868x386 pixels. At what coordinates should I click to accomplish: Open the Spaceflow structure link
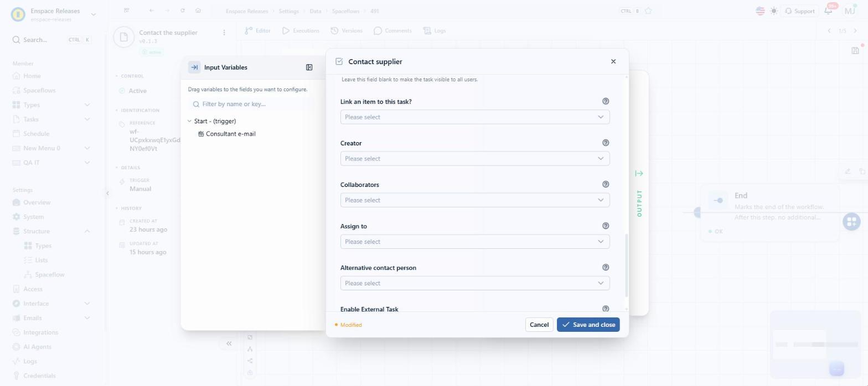tap(49, 275)
